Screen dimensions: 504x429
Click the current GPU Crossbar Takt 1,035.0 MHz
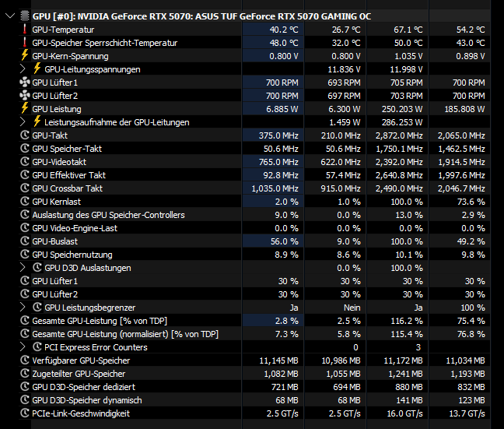275,188
